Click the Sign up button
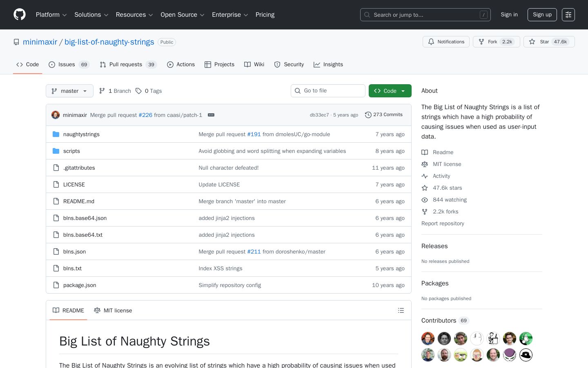 [542, 15]
